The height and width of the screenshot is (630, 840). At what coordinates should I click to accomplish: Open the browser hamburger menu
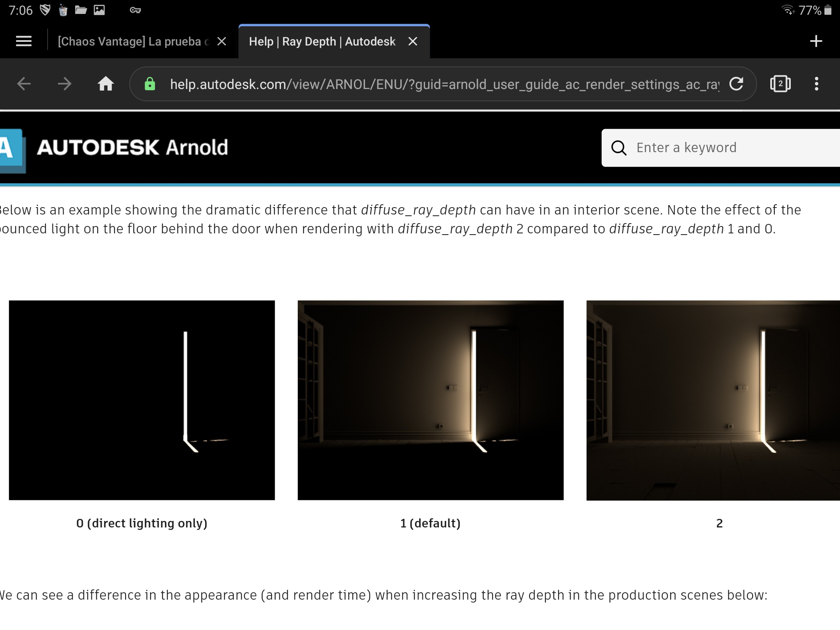click(x=23, y=41)
